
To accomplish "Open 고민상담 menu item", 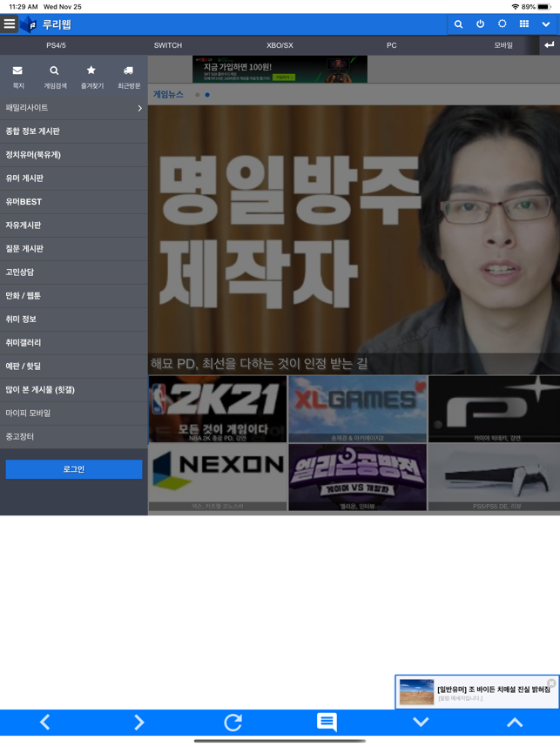I will point(74,272).
